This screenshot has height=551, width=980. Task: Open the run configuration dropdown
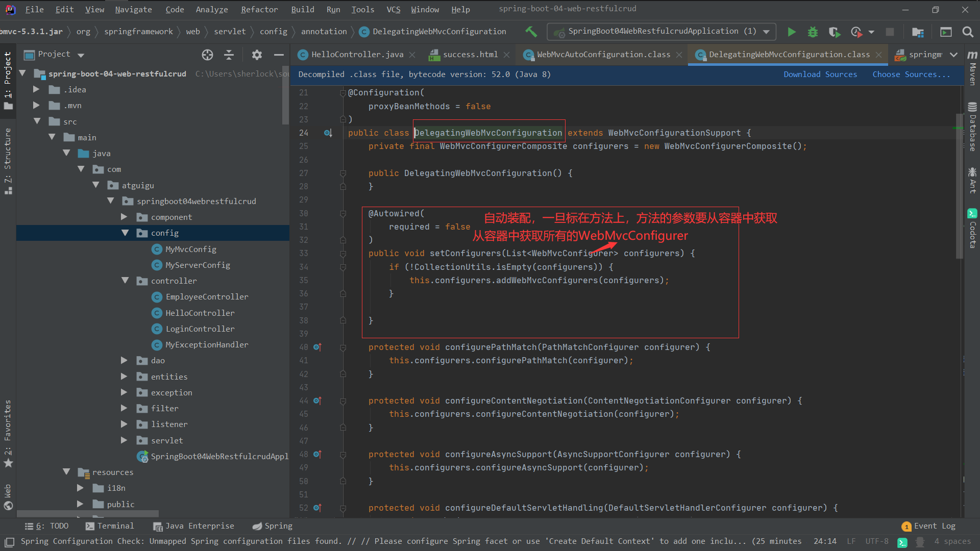tap(766, 32)
